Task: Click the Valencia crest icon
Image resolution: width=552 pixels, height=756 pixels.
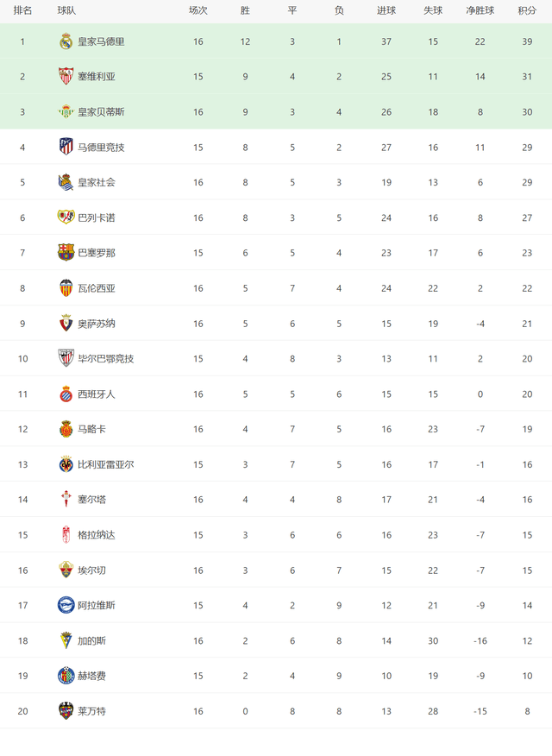Action: coord(66,288)
